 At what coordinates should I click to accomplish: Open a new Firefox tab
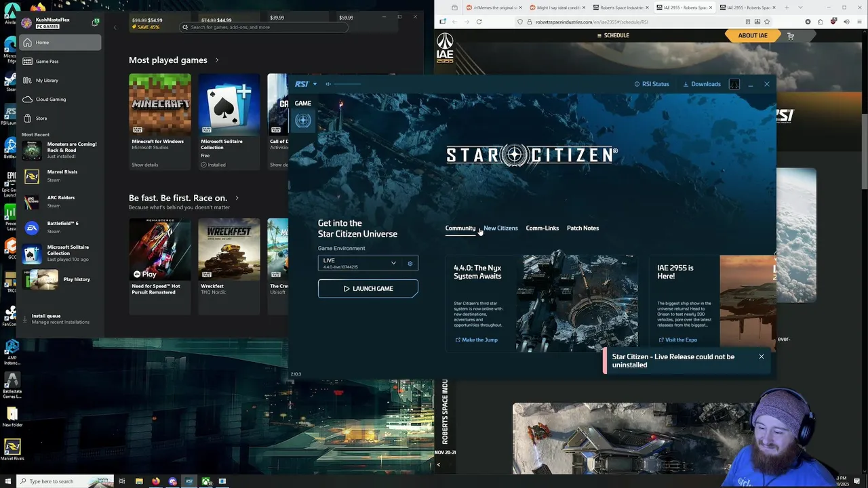pyautogui.click(x=787, y=7)
